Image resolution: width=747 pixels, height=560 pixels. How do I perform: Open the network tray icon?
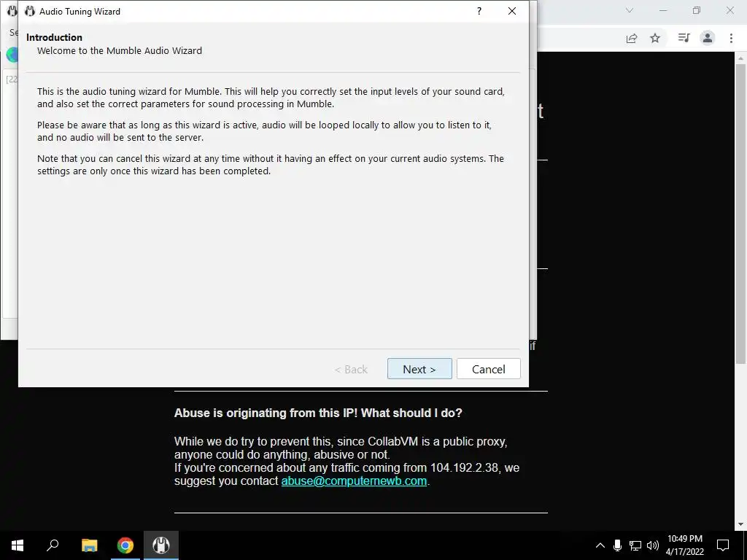(x=635, y=545)
